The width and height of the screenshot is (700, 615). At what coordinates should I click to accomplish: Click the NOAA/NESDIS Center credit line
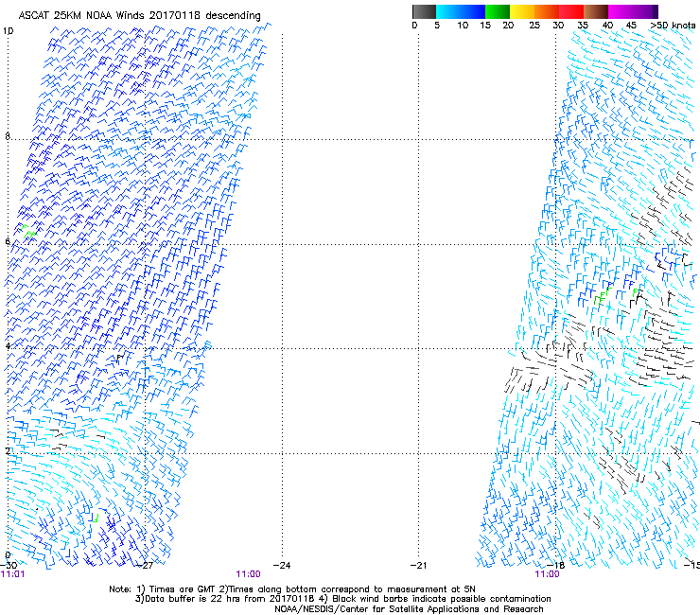409,609
